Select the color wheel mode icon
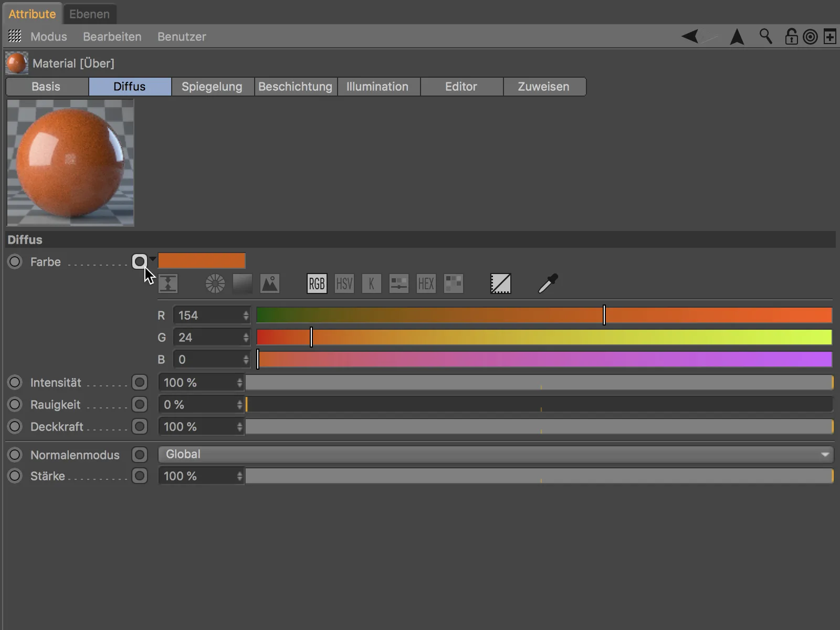 [215, 284]
